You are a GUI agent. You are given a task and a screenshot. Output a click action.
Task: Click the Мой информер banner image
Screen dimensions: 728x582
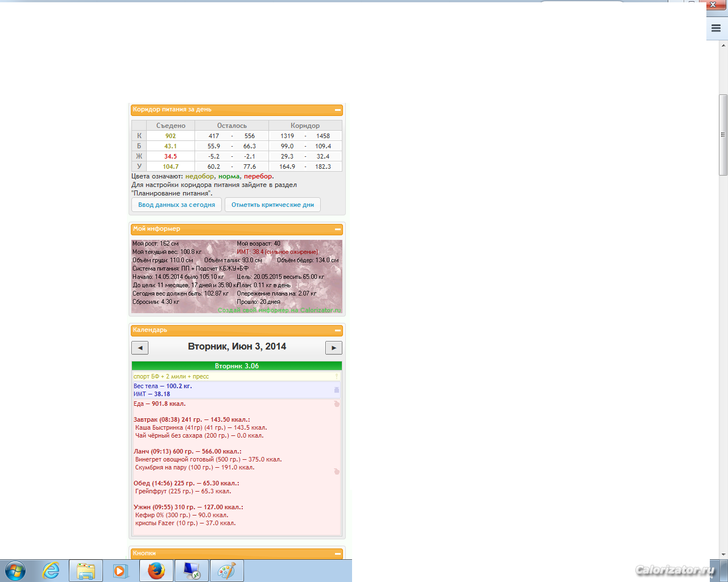237,277
